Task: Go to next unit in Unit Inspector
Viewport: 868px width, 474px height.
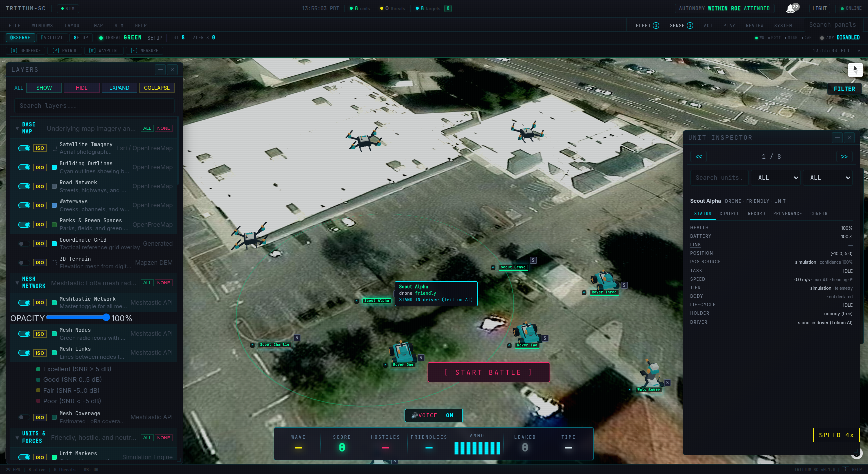Action: coord(844,157)
